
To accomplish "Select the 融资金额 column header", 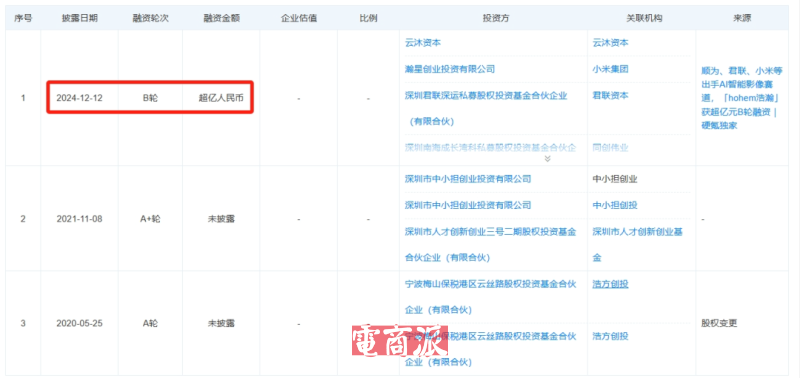I will (221, 18).
